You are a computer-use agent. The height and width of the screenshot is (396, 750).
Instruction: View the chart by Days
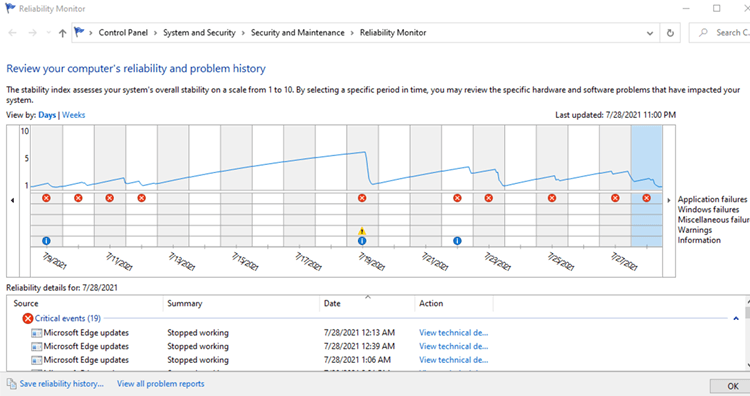coord(47,115)
